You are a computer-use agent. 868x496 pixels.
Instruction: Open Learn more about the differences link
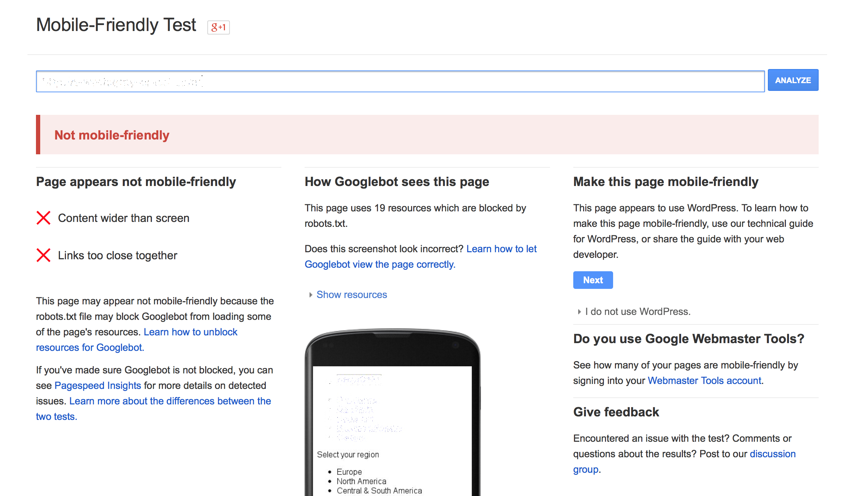[153, 409]
